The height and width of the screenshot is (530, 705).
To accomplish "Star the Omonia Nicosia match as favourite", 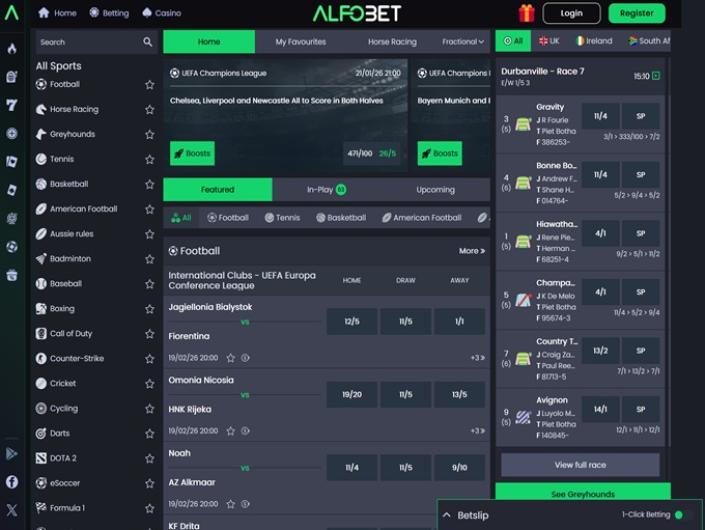I will coord(231,431).
